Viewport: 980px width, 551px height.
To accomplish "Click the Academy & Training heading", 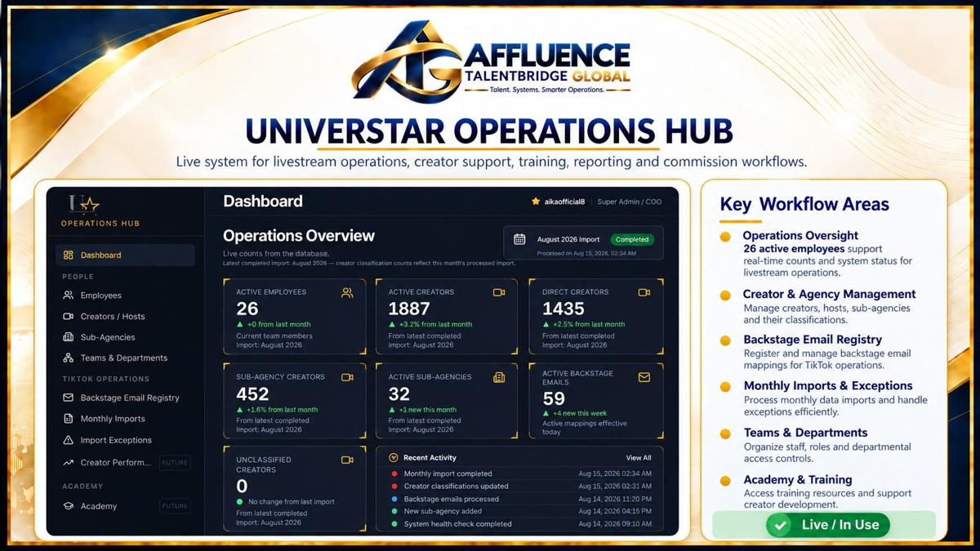I will click(798, 480).
